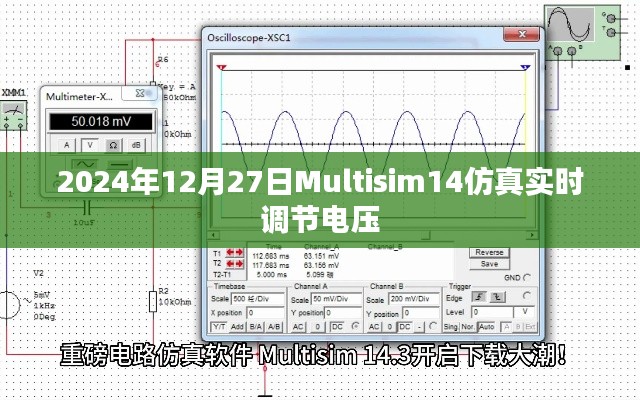Select the dB mode on multimeter
640x400 pixels.
point(136,146)
